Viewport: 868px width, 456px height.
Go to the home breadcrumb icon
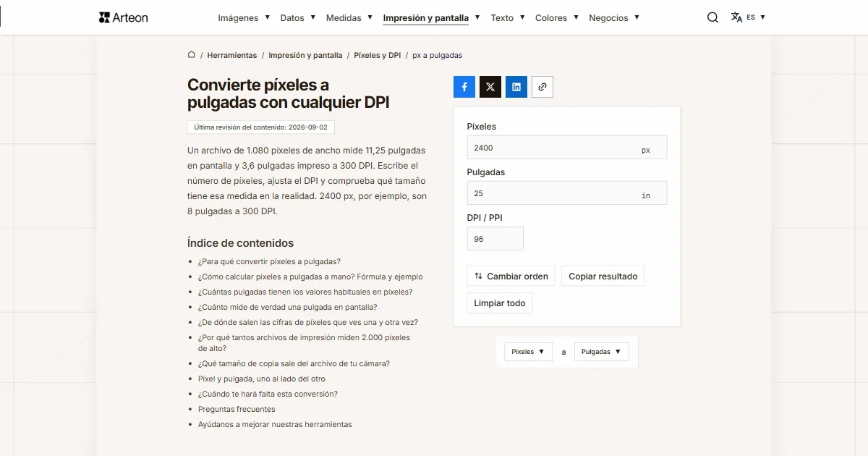point(192,54)
